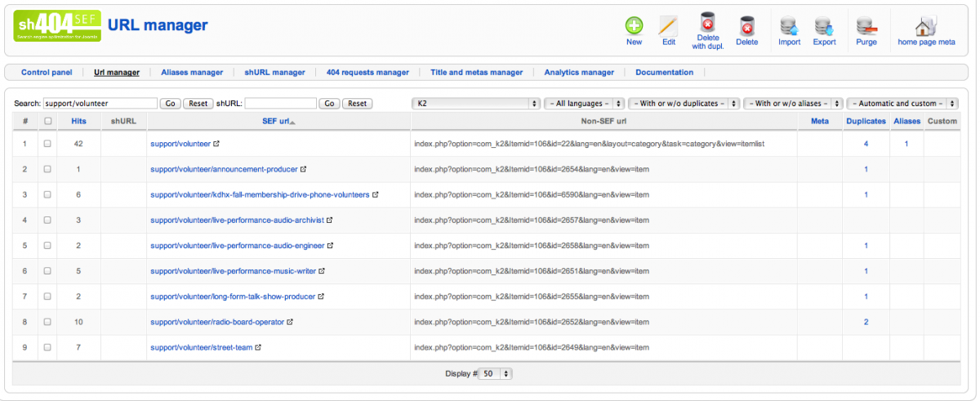Open the home page meta icon
Image resolution: width=980 pixels, height=401 pixels.
925,26
